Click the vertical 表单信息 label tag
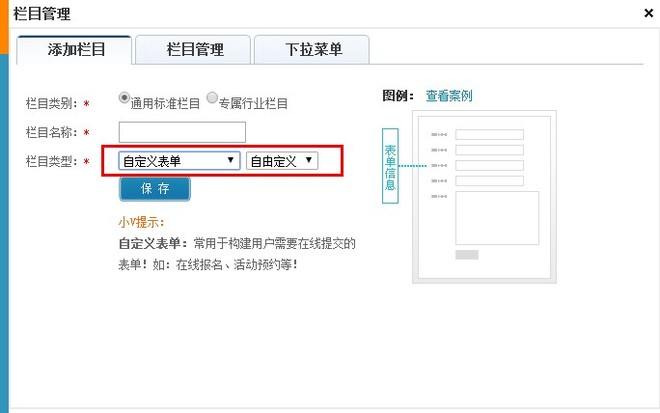 [x=390, y=166]
